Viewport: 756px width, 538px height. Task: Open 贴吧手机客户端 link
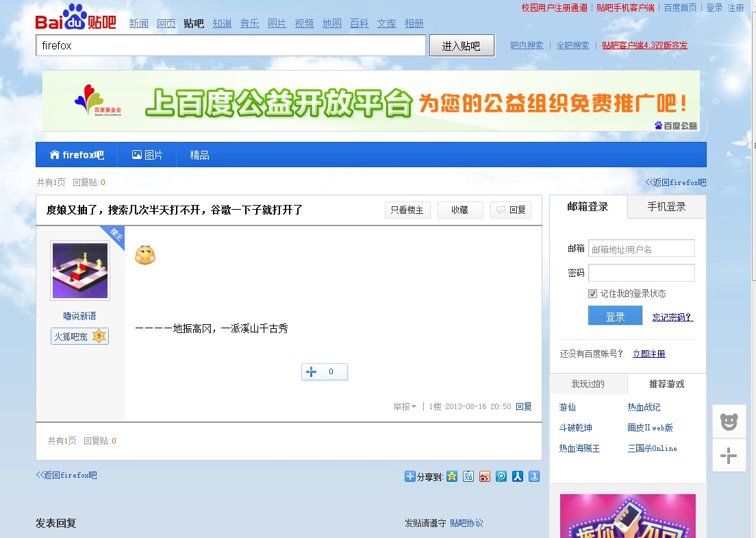click(x=625, y=8)
